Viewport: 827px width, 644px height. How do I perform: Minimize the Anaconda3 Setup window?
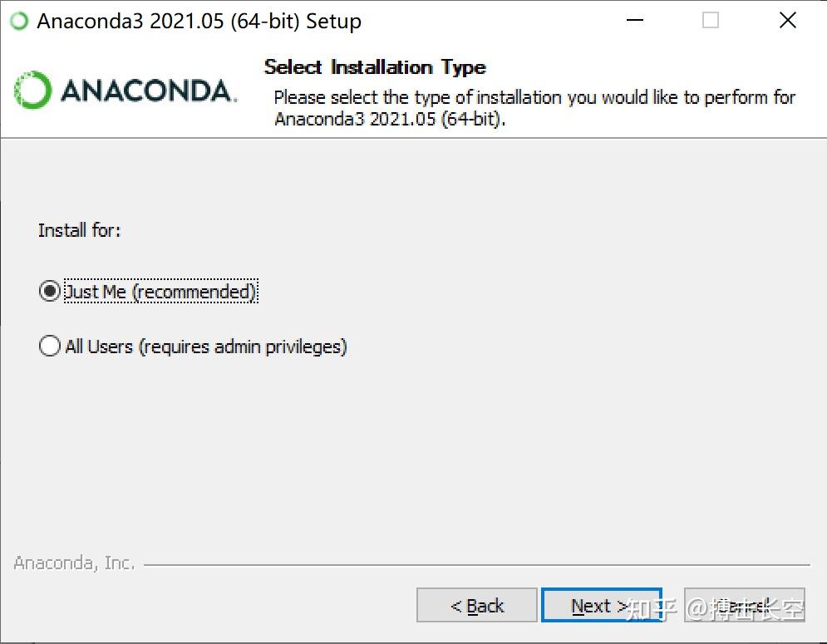point(633,22)
